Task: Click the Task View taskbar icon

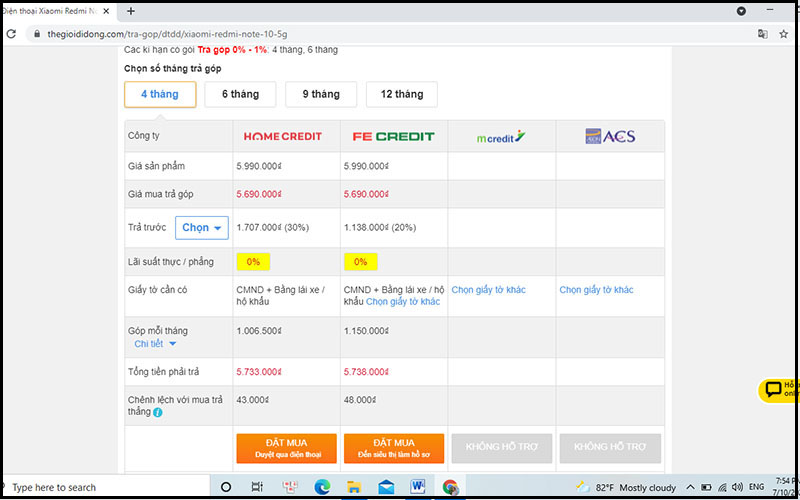Action: (257, 487)
